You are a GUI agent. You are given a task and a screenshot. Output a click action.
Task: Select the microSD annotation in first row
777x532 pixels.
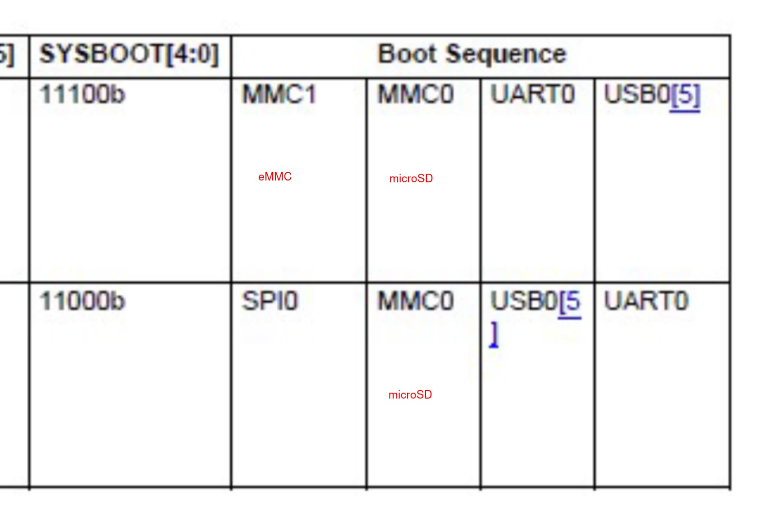(411, 179)
